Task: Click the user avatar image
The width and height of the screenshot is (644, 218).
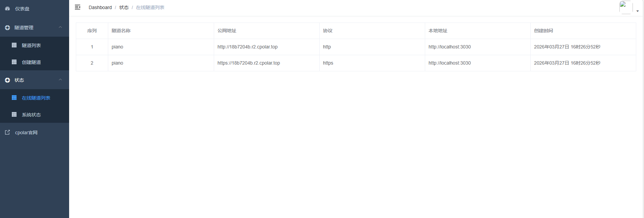Action: click(x=626, y=7)
